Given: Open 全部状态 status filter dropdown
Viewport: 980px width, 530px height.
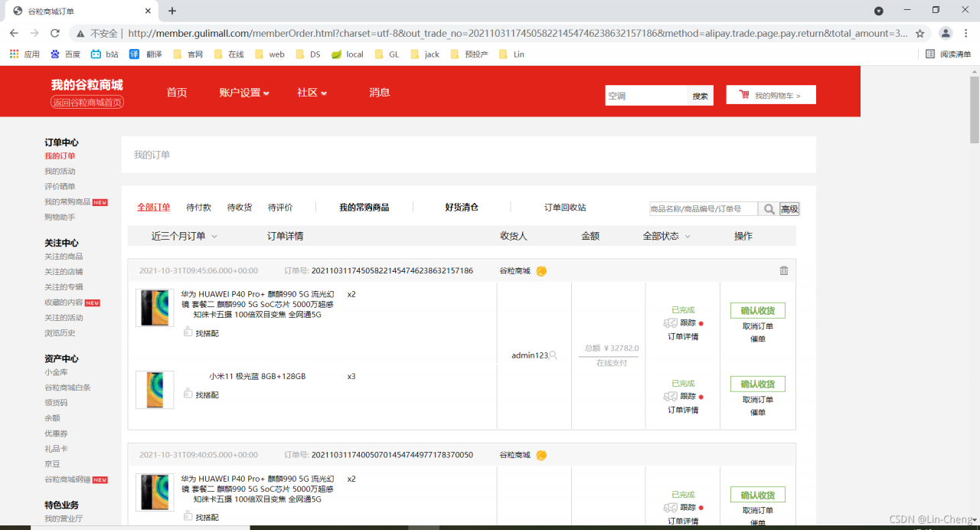Looking at the screenshot, I should point(667,236).
